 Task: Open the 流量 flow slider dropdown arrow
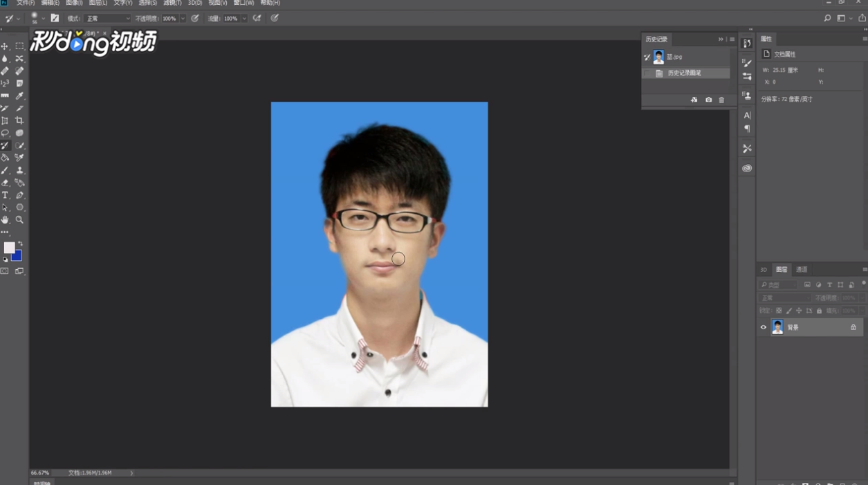[244, 19]
